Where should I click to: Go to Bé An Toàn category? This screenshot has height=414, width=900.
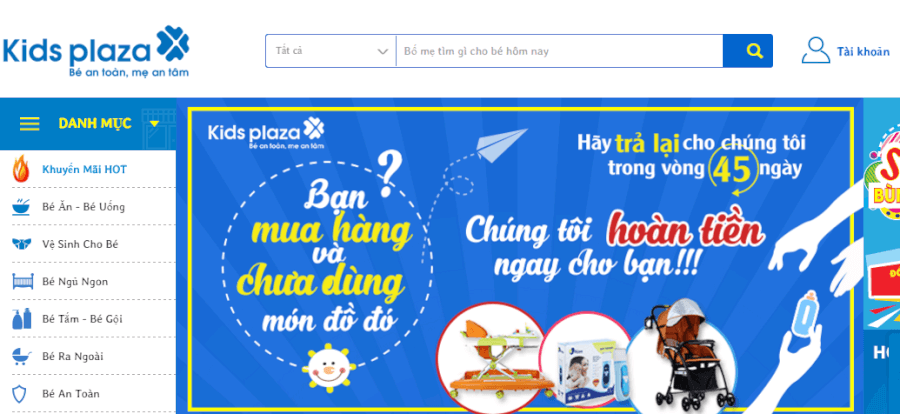click(x=71, y=393)
